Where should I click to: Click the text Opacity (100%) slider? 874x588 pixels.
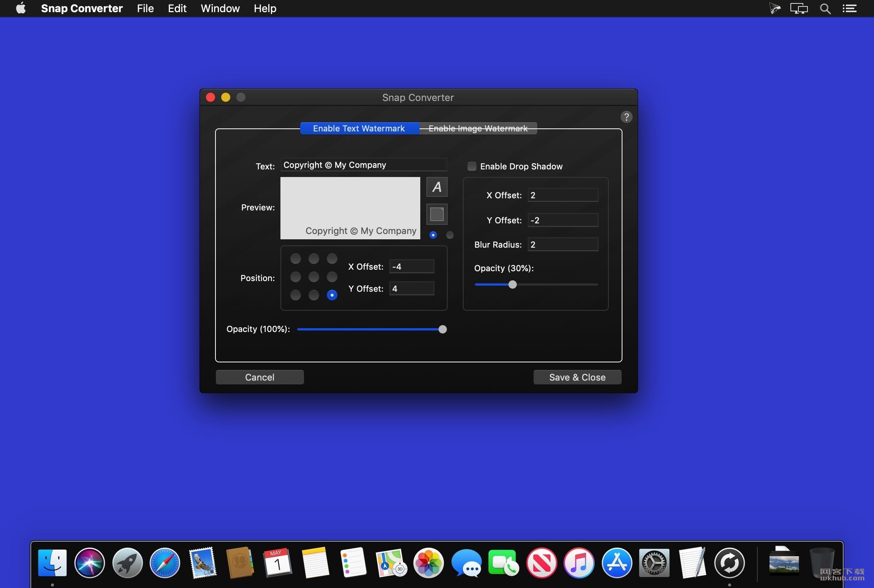click(x=372, y=329)
